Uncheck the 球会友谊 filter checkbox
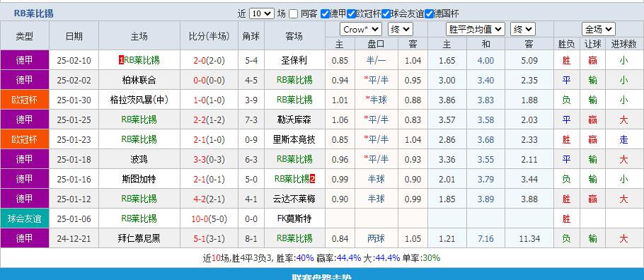This screenshot has width=644, height=280. pos(386,13)
